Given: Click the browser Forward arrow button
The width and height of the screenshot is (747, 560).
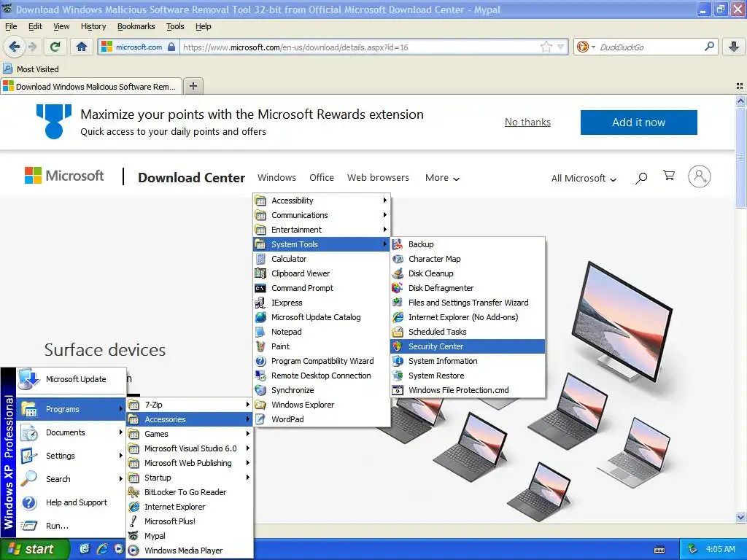Looking at the screenshot, I should pos(32,47).
